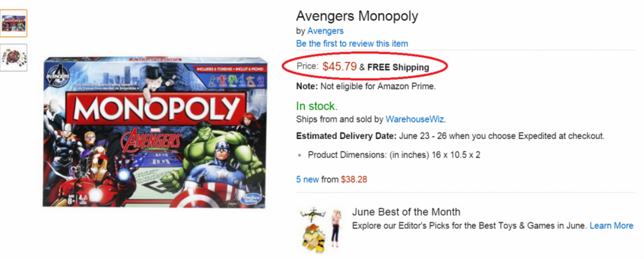Image resolution: width=644 pixels, height=259 pixels.
Task: Click 'Be the first to review this item'
Action: tap(352, 43)
